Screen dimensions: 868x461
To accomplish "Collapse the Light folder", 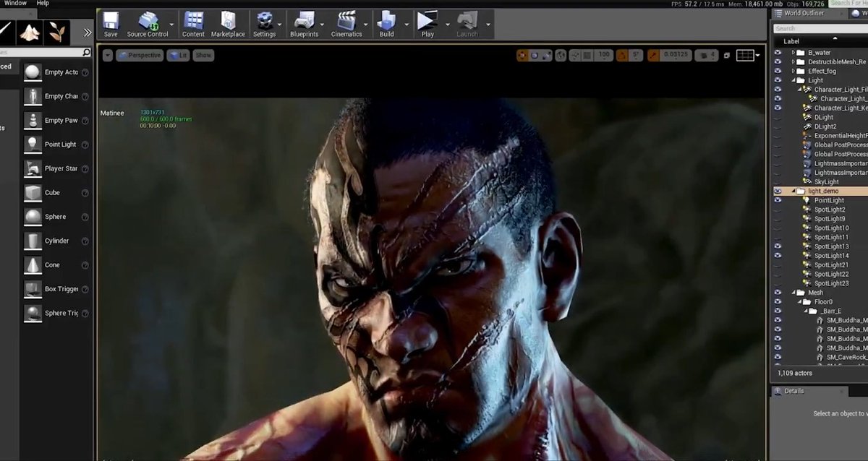I will [x=793, y=80].
